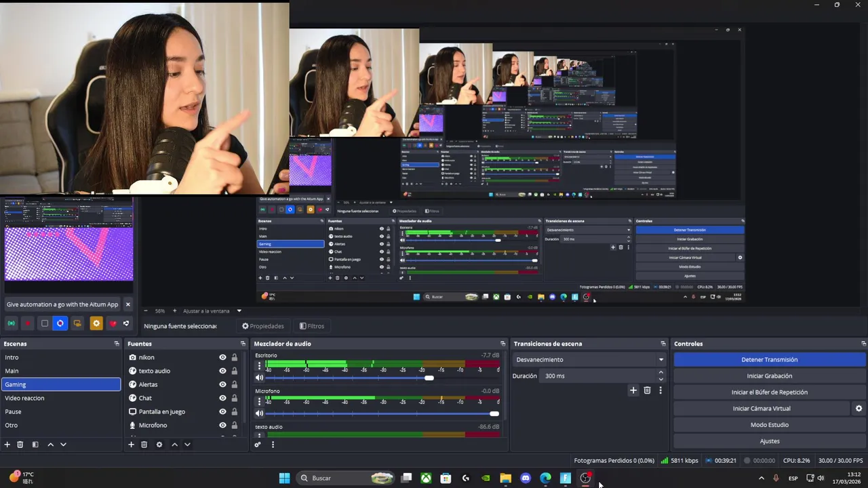The width and height of the screenshot is (868, 488).
Task: Select the Video reaccion scene
Action: point(61,398)
